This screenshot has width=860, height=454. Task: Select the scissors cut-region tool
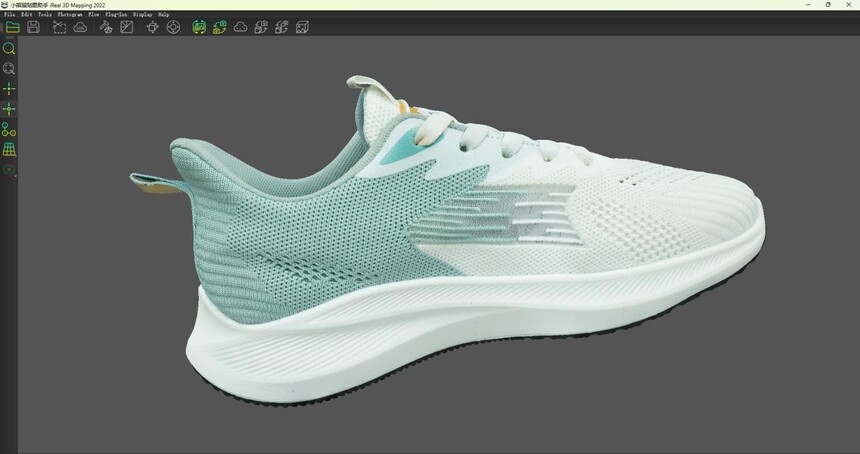[59, 27]
